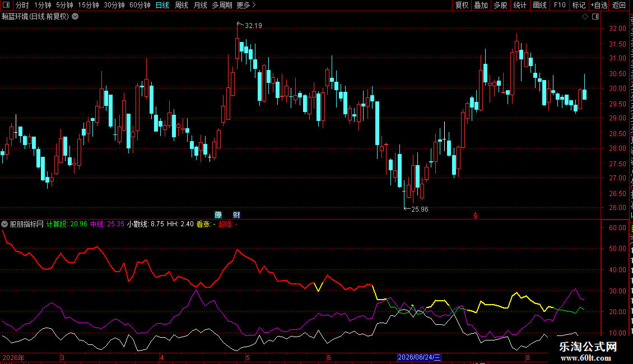
Task: Click the 2026年 label on time axis
Action: tap(13, 357)
